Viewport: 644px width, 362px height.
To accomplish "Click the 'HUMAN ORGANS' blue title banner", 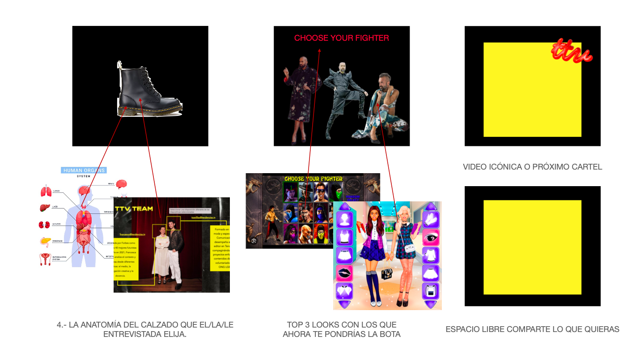I will pyautogui.click(x=84, y=170).
